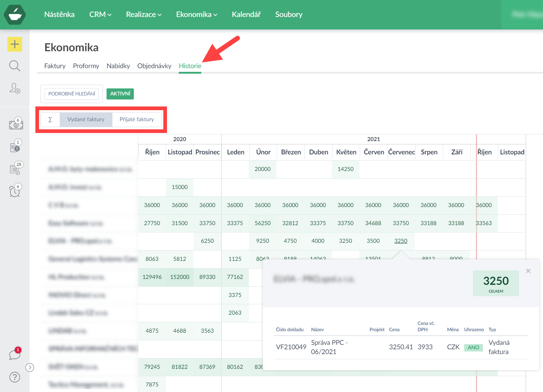Expand the Realizace dropdown menu

click(144, 14)
